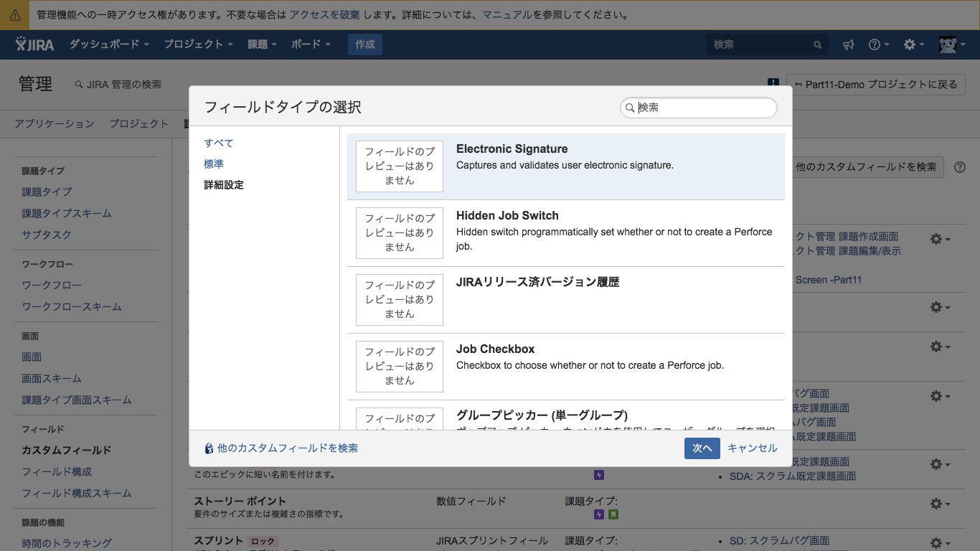The width and height of the screenshot is (980, 551).
Task: Click the 次へ button in dialog
Action: tap(702, 448)
